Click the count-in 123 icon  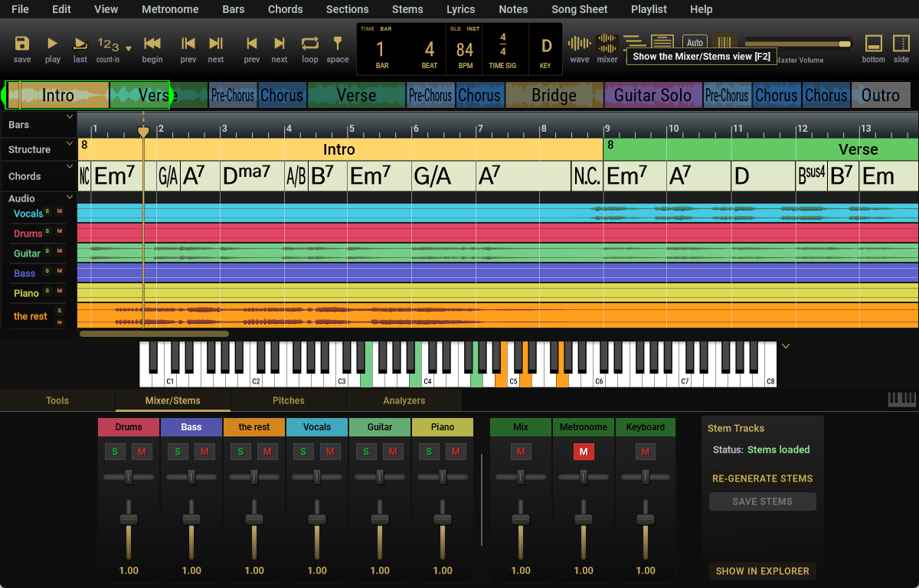[108, 44]
